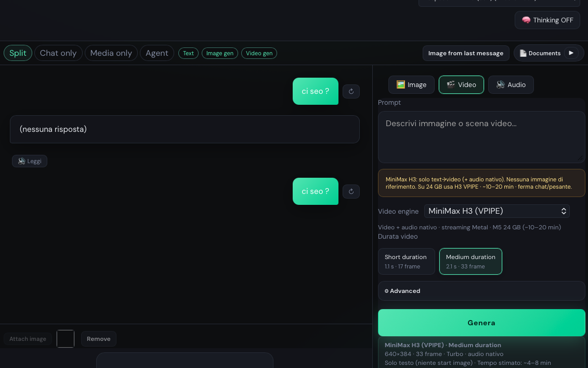Click the brain icon on Thinking button
The image size is (588, 368).
pos(526,20)
